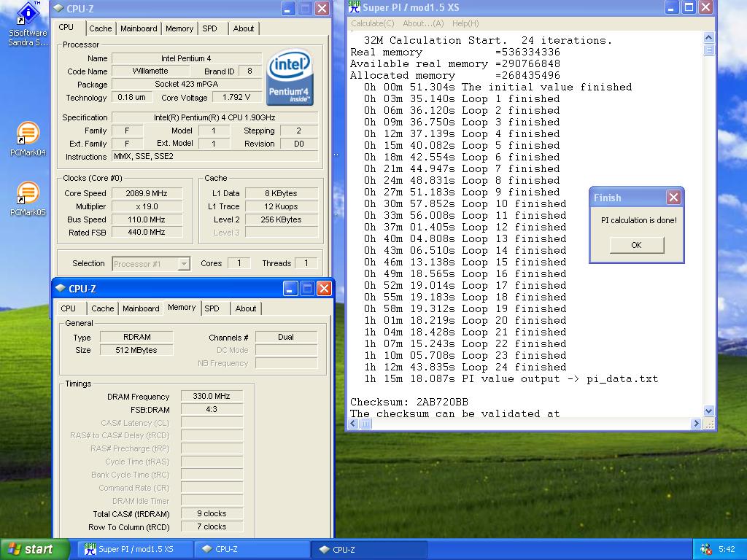
Task: Click Super PI vertical scrollbar down arrow
Action: 708,411
